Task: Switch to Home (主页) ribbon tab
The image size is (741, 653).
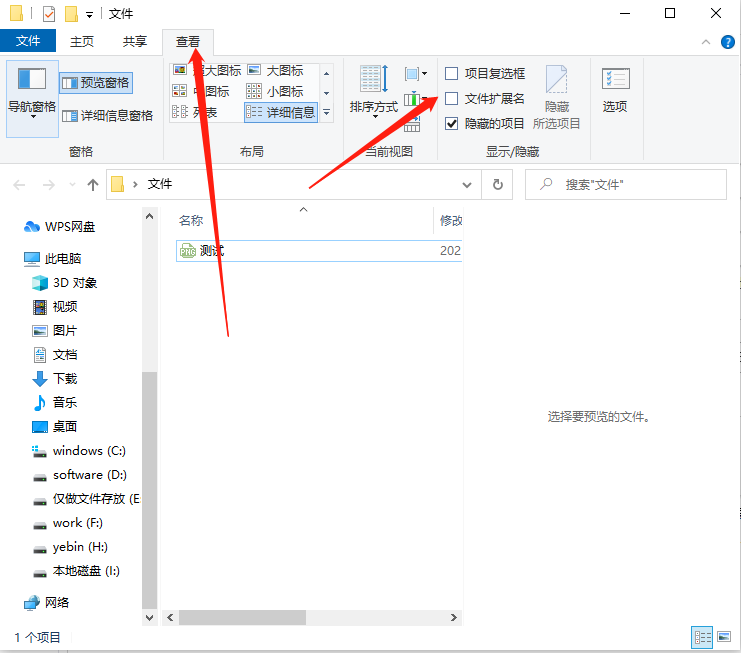Action: point(82,42)
